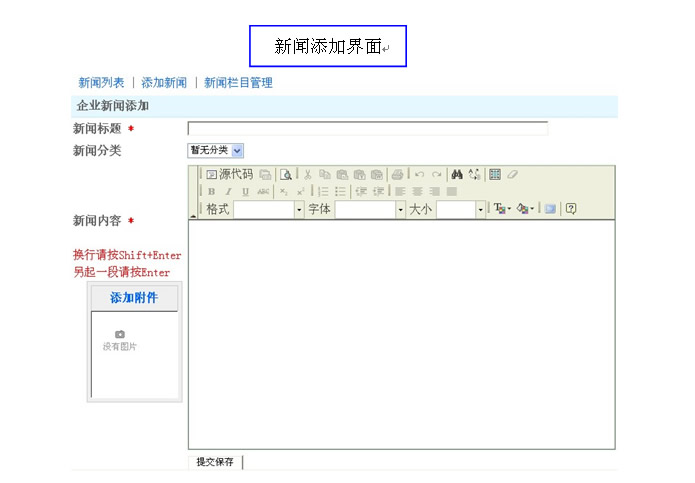The image size is (695, 483).
Task: Click the 源代码 source code button
Action: [x=229, y=174]
